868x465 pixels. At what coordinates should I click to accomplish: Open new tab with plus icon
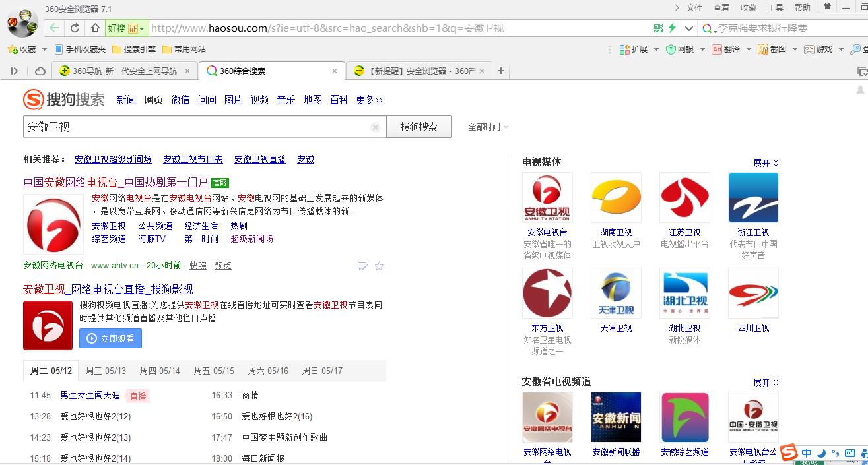[501, 71]
